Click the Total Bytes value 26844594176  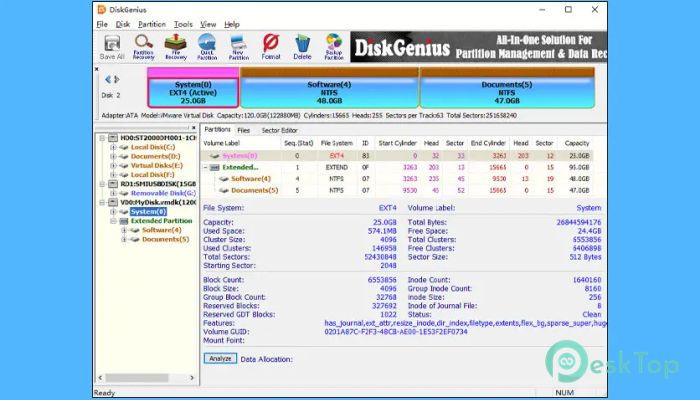[x=579, y=222]
